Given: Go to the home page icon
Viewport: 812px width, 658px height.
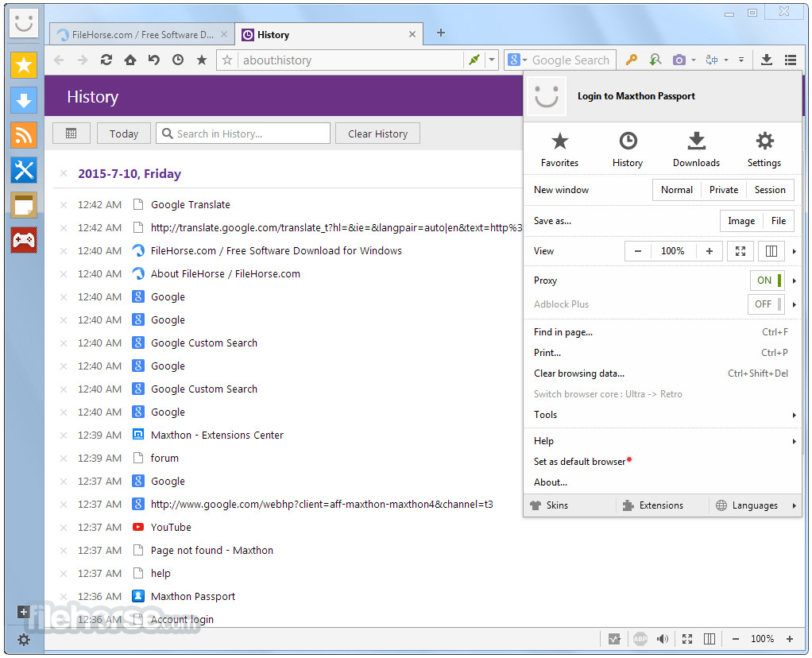Looking at the screenshot, I should [130, 60].
